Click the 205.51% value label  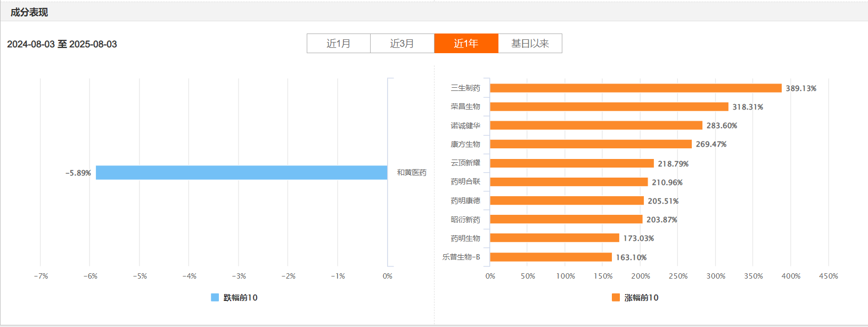pos(664,201)
